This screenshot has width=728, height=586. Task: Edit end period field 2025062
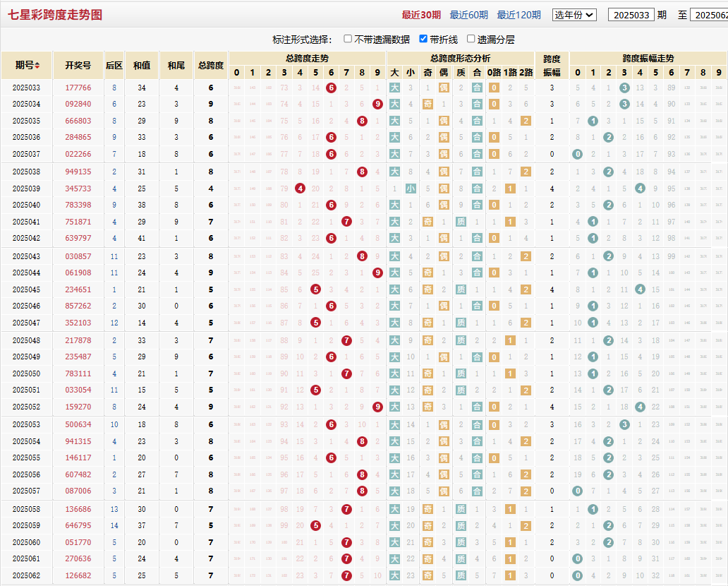pos(709,15)
